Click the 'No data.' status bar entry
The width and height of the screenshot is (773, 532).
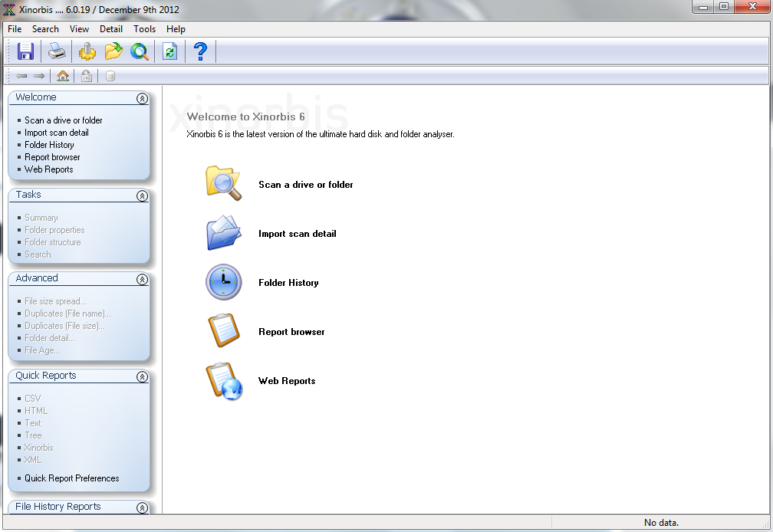point(661,523)
